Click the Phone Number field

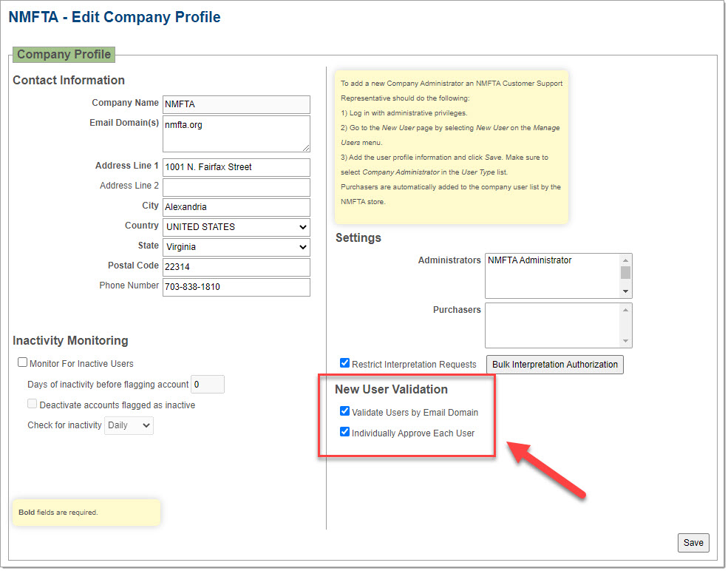(237, 288)
